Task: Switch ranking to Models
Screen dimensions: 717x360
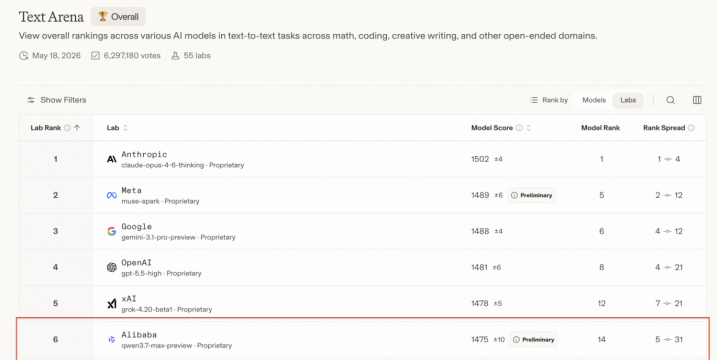Action: pyautogui.click(x=594, y=100)
